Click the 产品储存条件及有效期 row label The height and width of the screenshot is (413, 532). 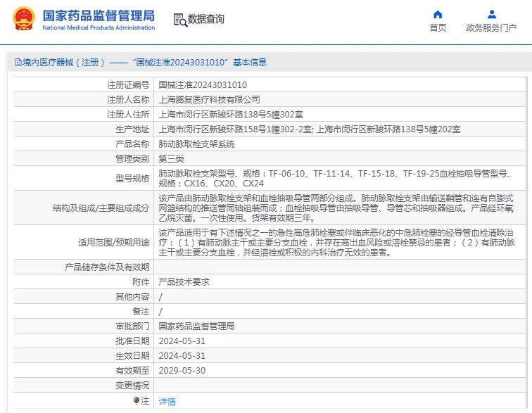(107, 267)
